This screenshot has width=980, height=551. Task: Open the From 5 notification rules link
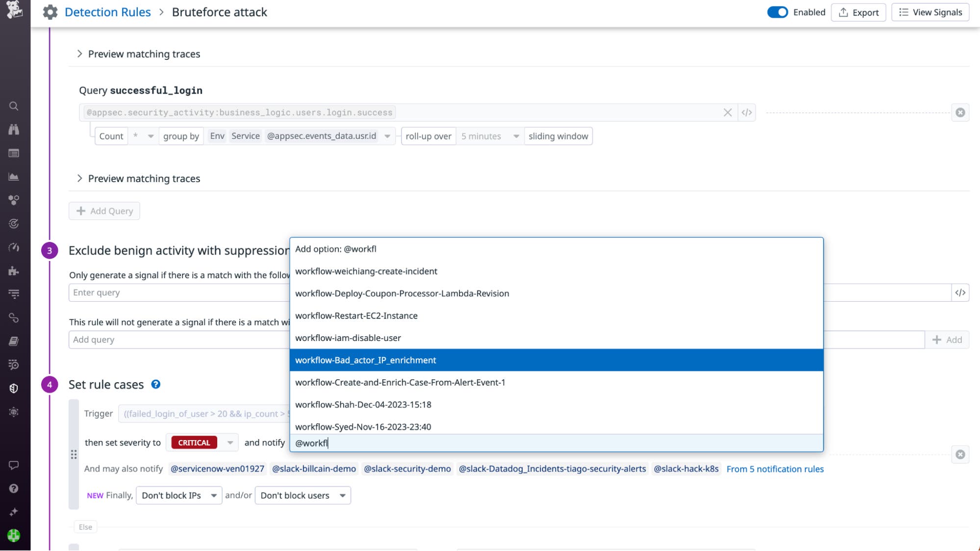click(775, 469)
